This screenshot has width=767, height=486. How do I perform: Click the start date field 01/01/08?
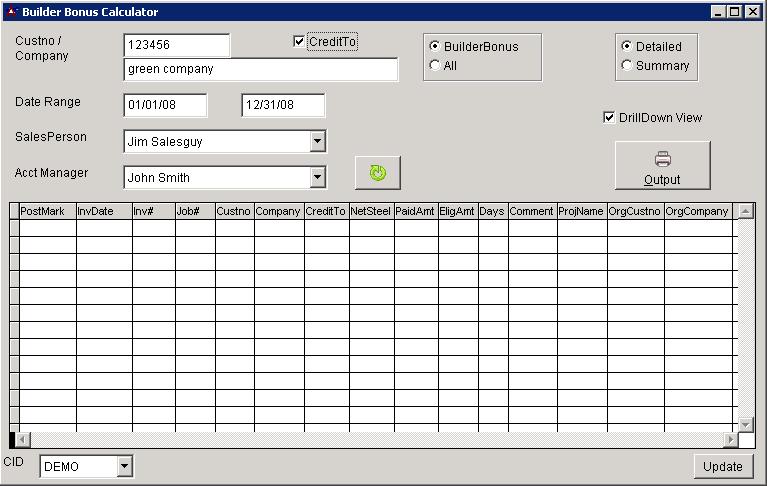(165, 105)
